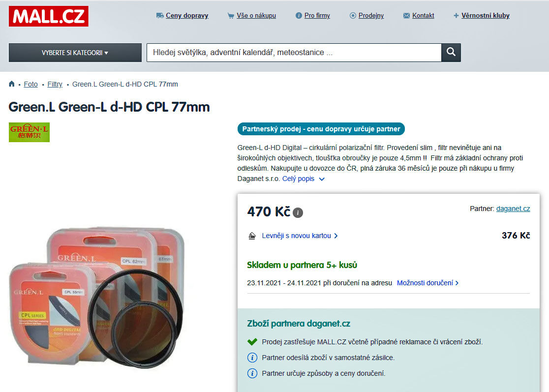Click the info icon beside 'Partner určuje způsoby'
This screenshot has width=549, height=392.
(x=252, y=373)
